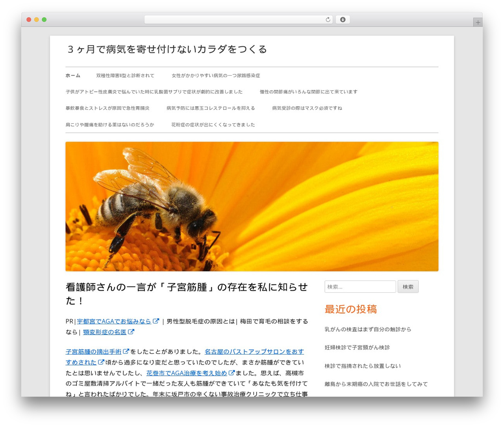
Task: Click the browser address bar
Action: click(239, 20)
